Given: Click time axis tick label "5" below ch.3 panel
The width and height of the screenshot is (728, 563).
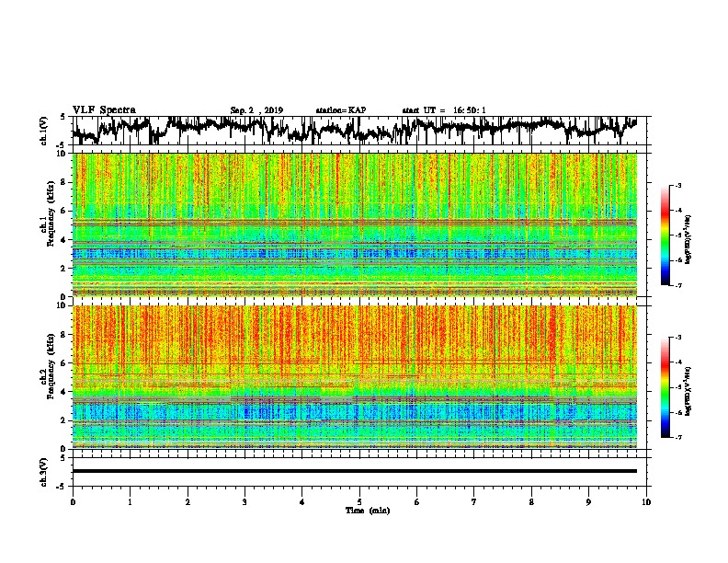Looking at the screenshot, I should click(359, 502).
